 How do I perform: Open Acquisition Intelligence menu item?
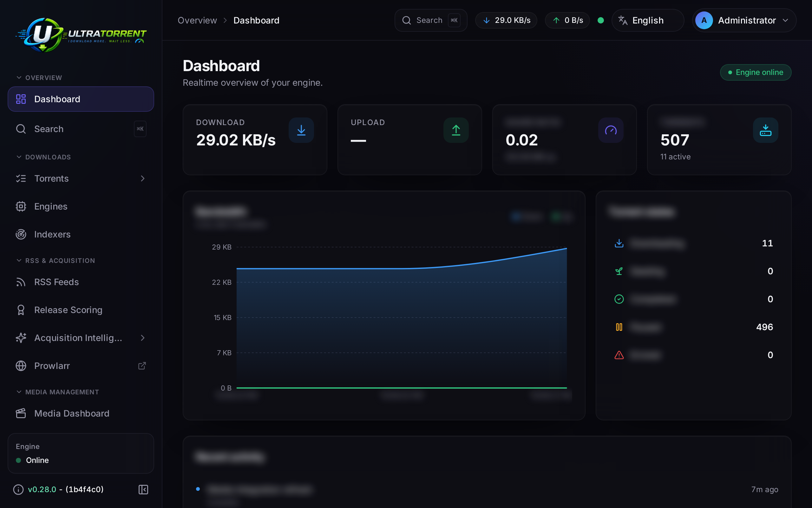coord(81,338)
